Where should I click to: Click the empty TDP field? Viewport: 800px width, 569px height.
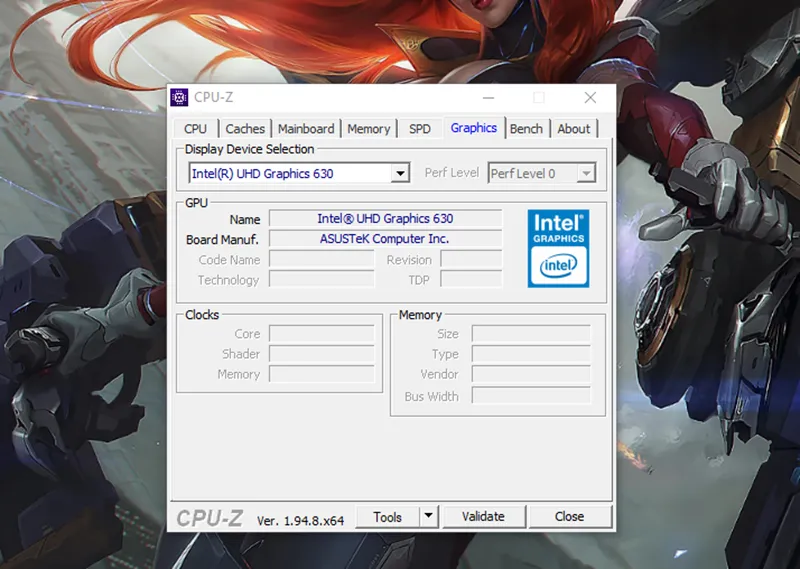[471, 280]
